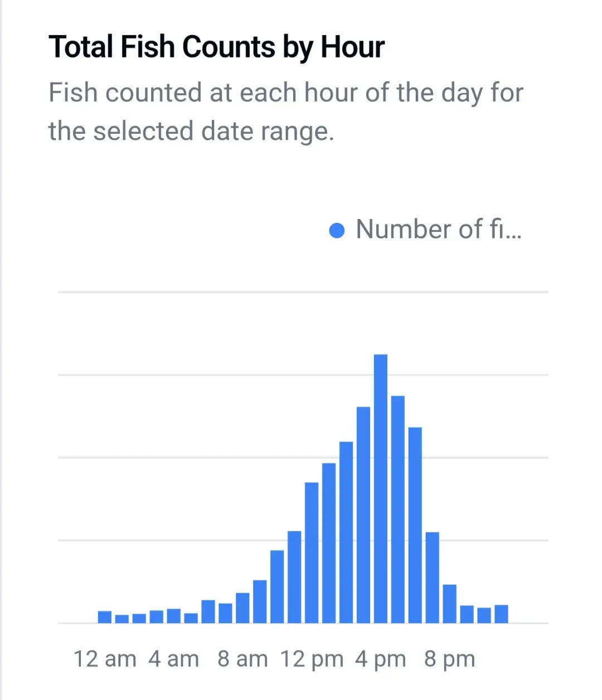The image size is (602, 700).
Task: Select the last bar at 11 pm
Action: 501,614
